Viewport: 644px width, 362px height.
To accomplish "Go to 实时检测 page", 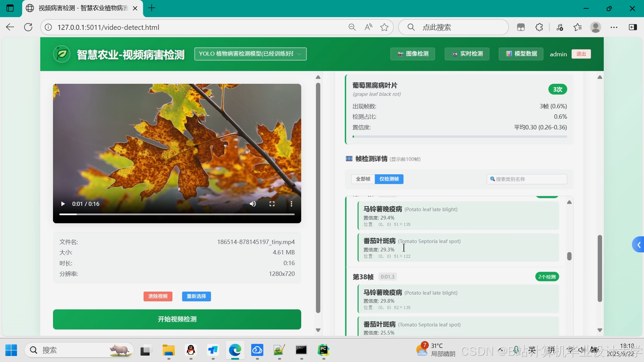I will click(x=467, y=54).
